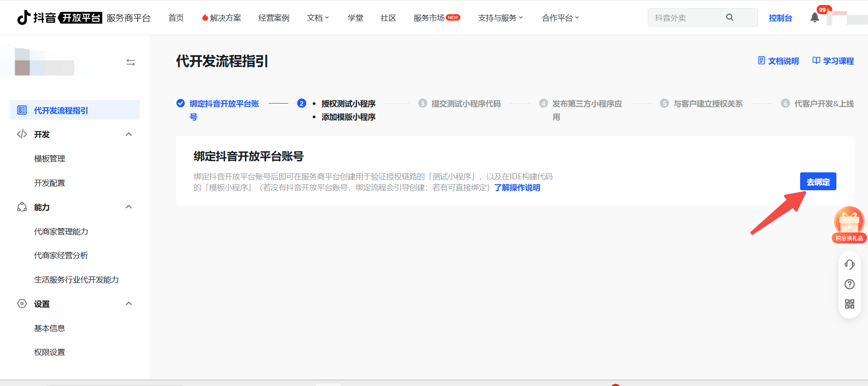Collapse the 设置 sidebar section
The height and width of the screenshot is (386, 868).
click(129, 303)
